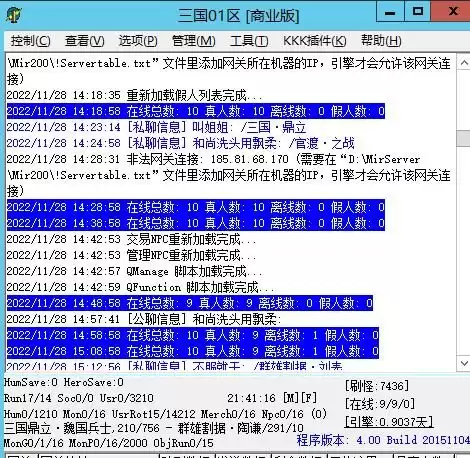470x458 pixels.
Task: Open the 控制(C) menu
Action: 31,41
